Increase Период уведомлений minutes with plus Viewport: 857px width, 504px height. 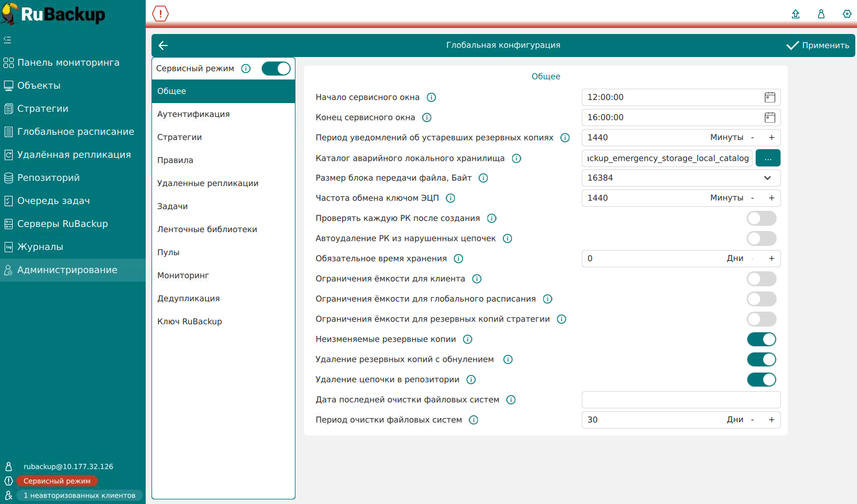pyautogui.click(x=772, y=138)
